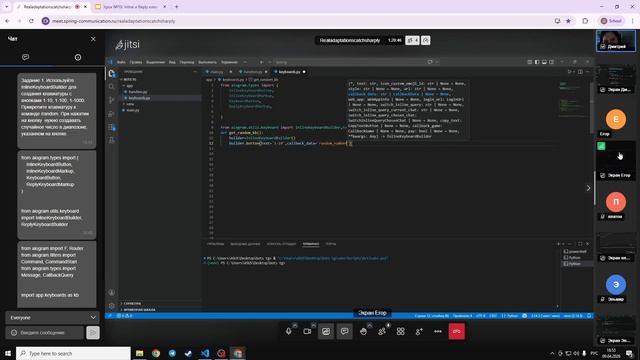The height and width of the screenshot is (360, 640).
Task: Switch to the Terminal panel tab
Action: point(311,244)
